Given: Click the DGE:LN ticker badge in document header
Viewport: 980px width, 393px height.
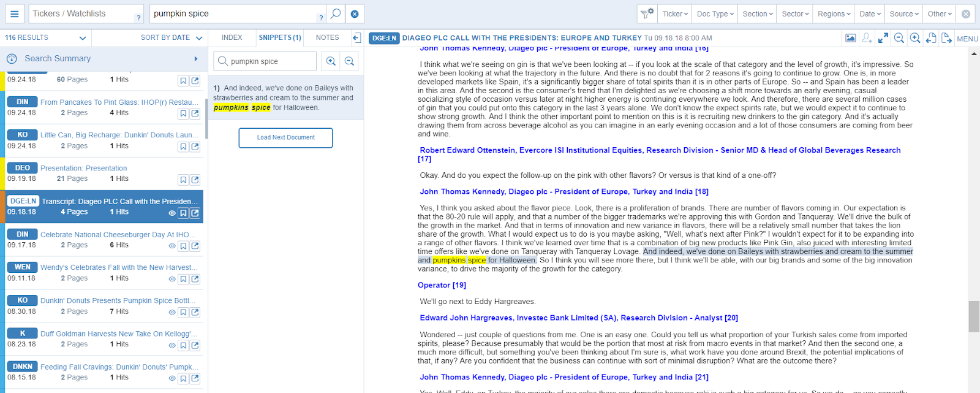Looking at the screenshot, I should tap(384, 38).
